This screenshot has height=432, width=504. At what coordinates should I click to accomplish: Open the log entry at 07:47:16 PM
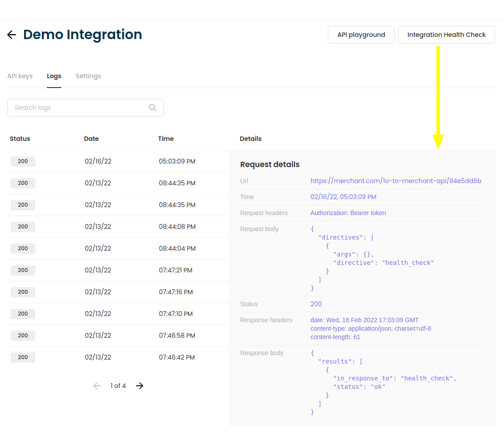click(118, 292)
